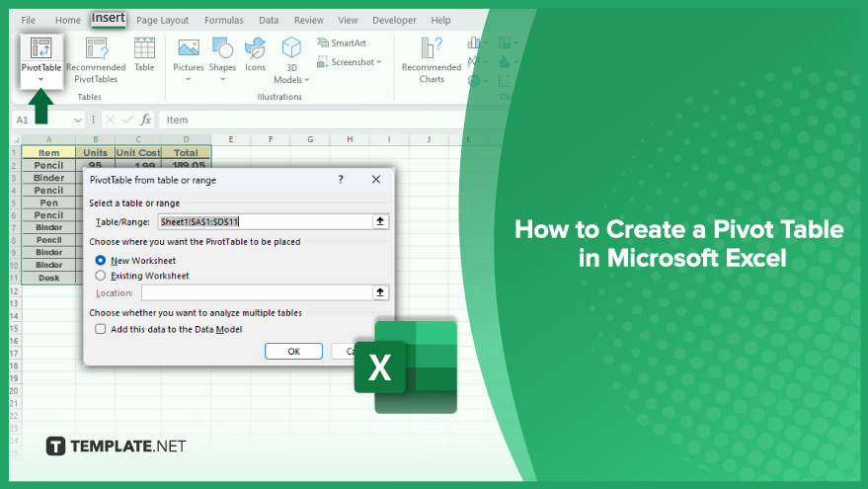Open the Pictures insert option
The image size is (868, 489).
click(x=189, y=54)
